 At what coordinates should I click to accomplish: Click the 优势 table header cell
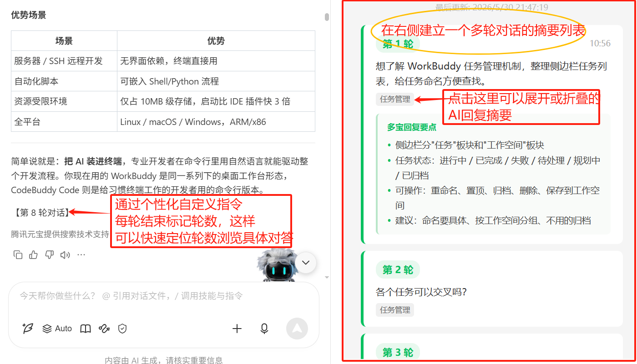tap(216, 41)
